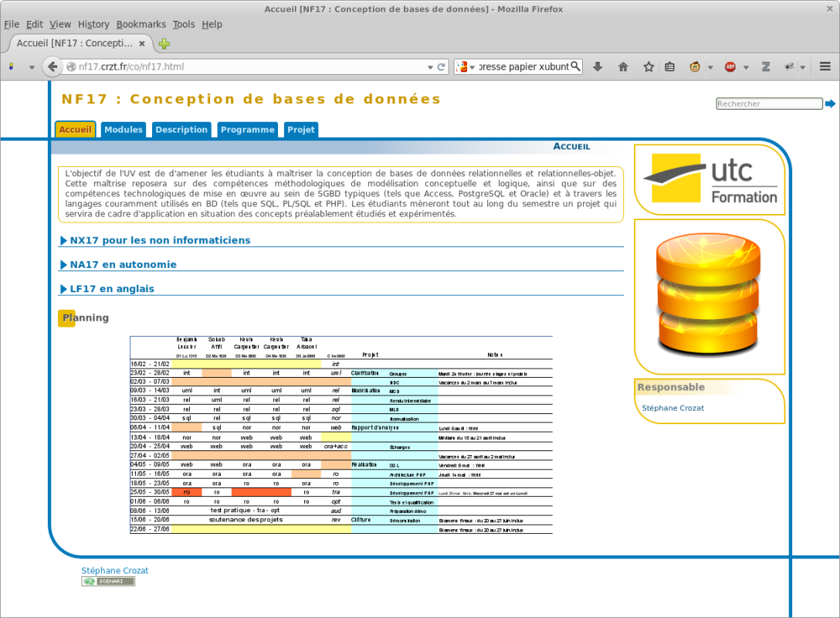Switch to the Description tab
840x618 pixels.
point(181,130)
